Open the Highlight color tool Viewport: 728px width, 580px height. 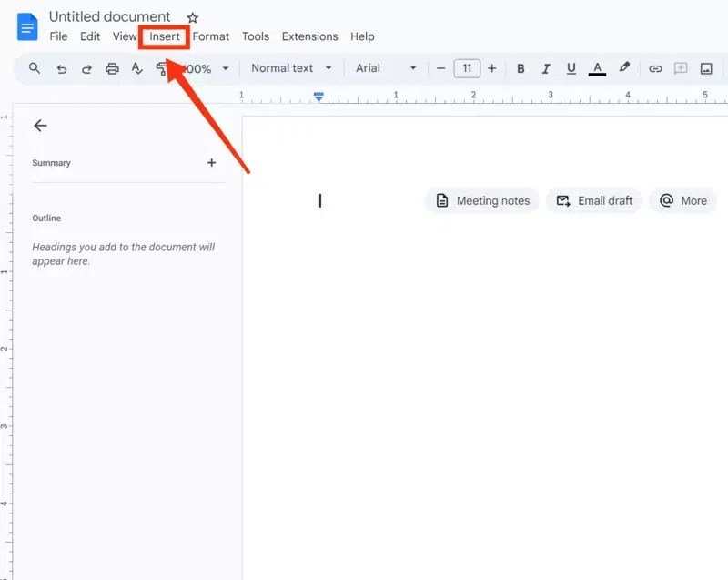coord(624,68)
